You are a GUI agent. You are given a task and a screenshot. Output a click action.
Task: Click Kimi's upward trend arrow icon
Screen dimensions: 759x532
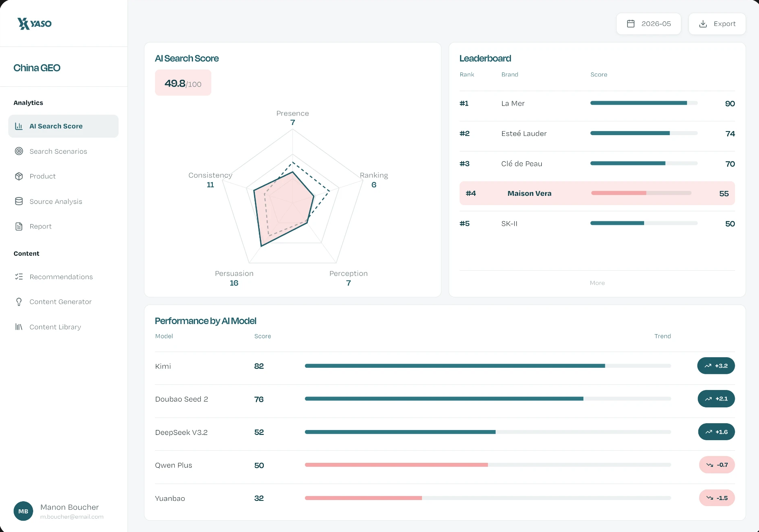pyautogui.click(x=708, y=366)
